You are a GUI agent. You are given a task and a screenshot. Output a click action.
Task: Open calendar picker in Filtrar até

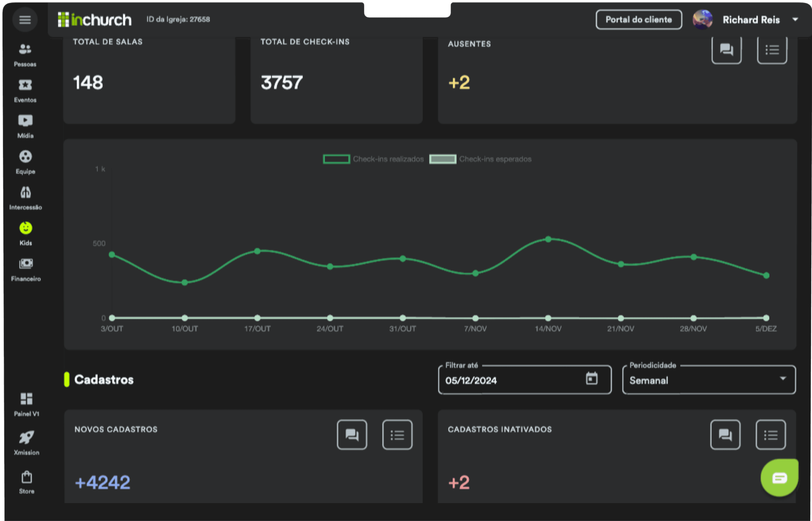pyautogui.click(x=591, y=379)
